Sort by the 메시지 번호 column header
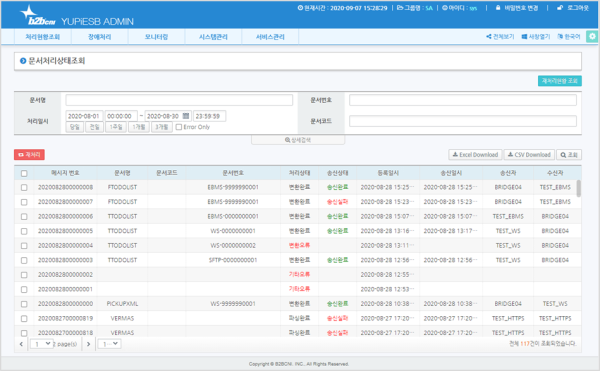Screen dimensions: 600x371 pos(65,173)
